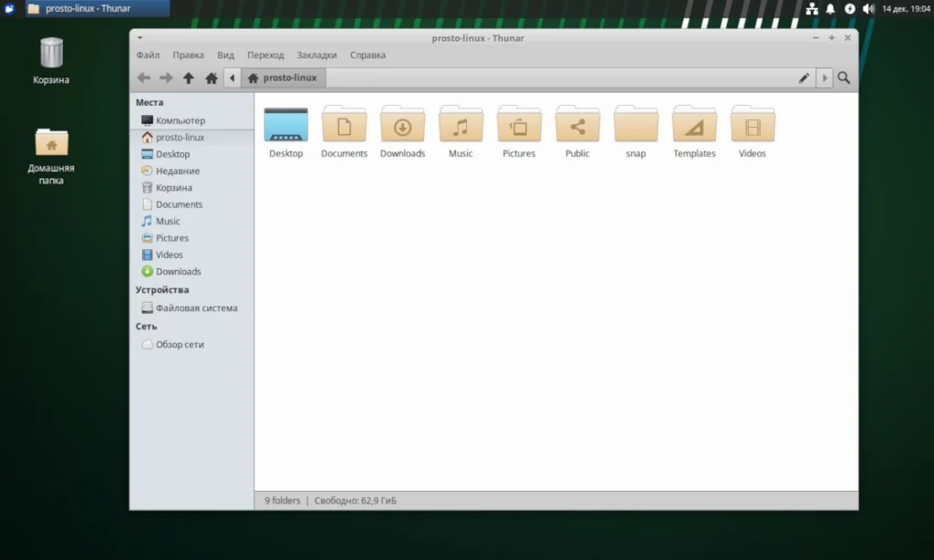The width and height of the screenshot is (934, 560).
Task: Open Компьютер in the sidebar
Action: [192, 120]
